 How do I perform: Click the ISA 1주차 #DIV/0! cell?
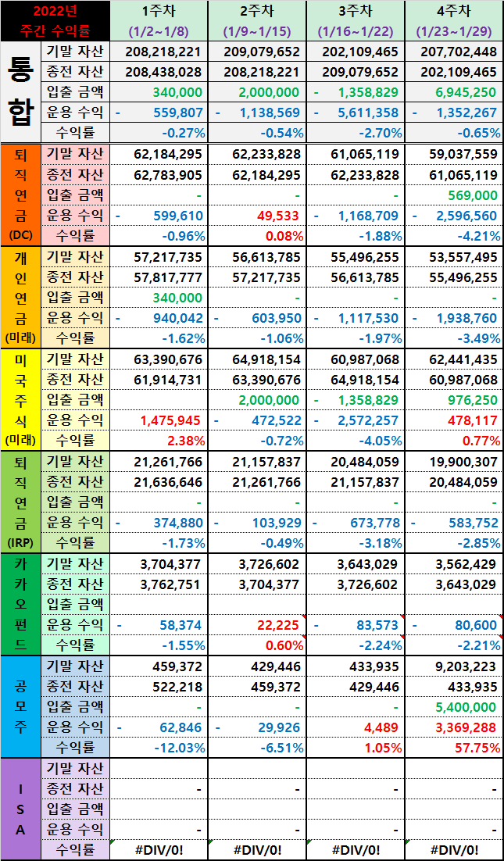click(159, 850)
